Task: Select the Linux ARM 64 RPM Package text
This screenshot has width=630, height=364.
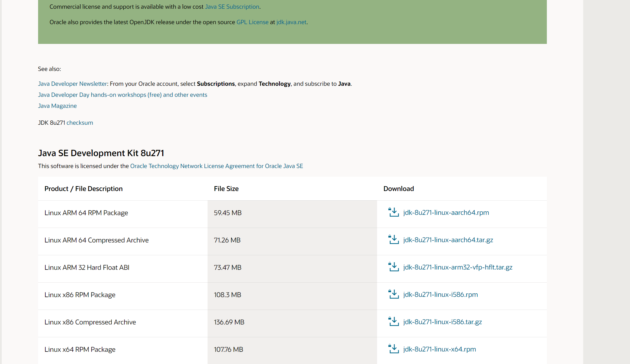Action: [x=86, y=213]
